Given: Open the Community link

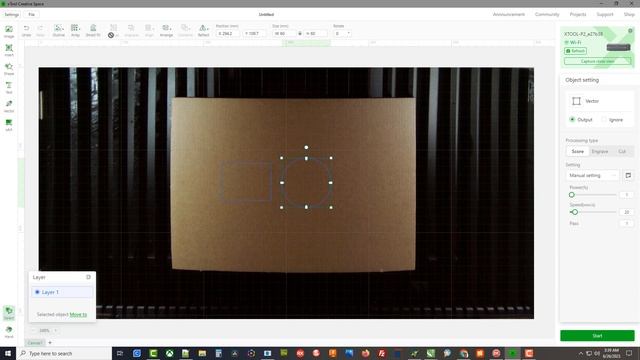Looking at the screenshot, I should (x=547, y=14).
